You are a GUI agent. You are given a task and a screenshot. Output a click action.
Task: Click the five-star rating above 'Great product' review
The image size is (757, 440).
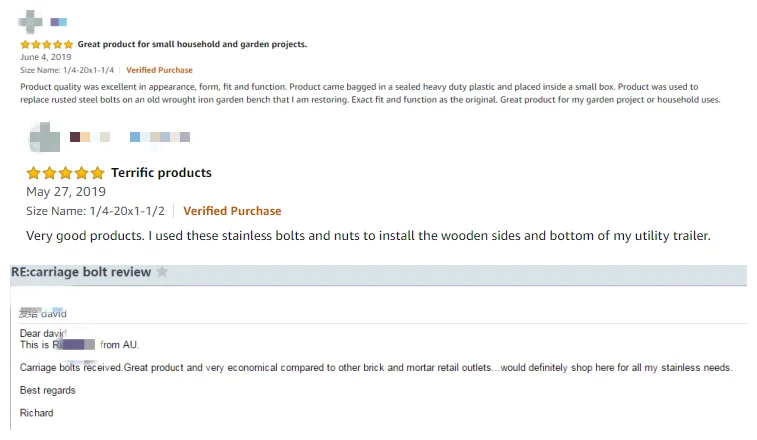(x=46, y=44)
